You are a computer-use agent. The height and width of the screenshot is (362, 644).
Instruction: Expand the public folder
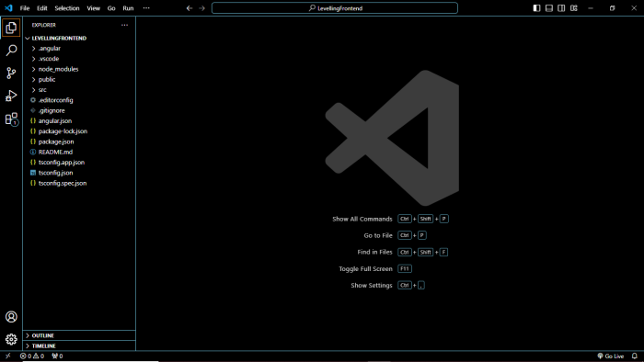pyautogui.click(x=79, y=80)
